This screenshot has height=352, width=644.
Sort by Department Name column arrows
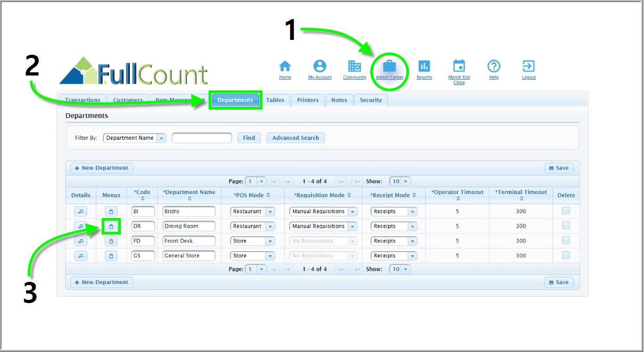[189, 199]
